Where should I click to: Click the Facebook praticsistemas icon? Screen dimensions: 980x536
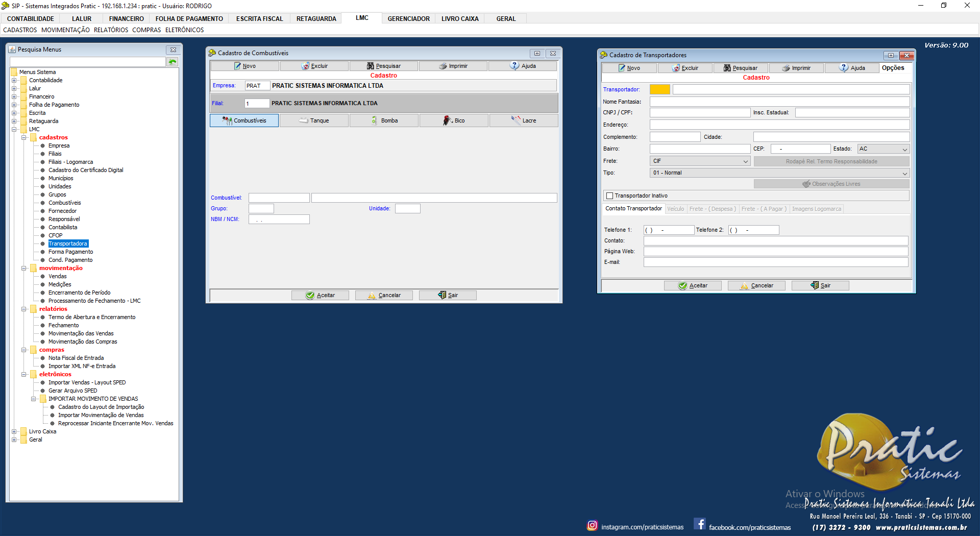coord(700,524)
